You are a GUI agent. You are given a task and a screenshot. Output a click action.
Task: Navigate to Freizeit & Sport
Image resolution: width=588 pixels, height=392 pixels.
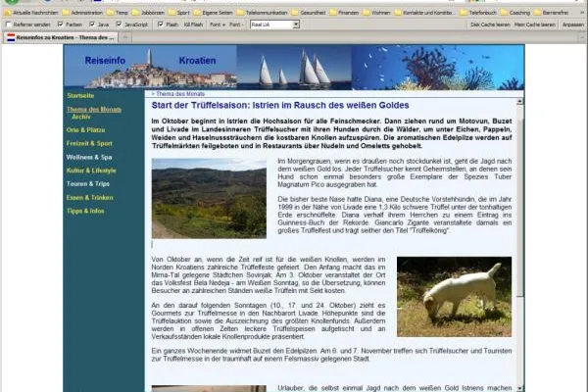pyautogui.click(x=89, y=143)
